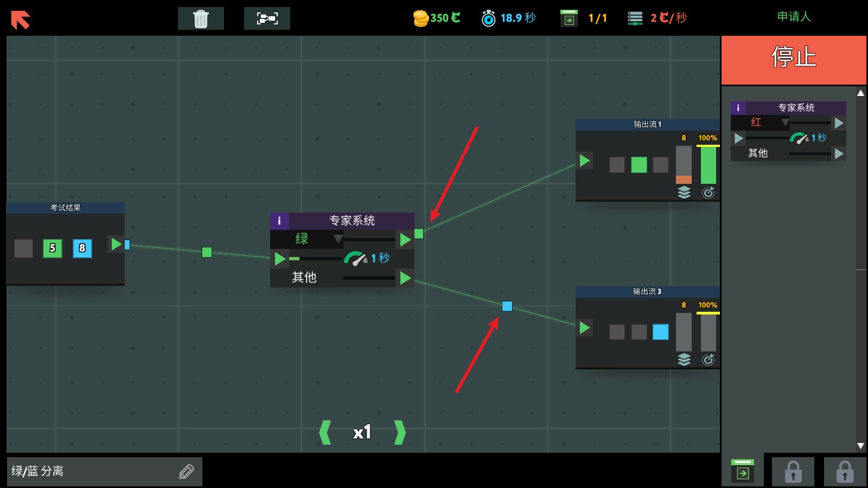Click the 18.9 秒 timer text

pyautogui.click(x=518, y=18)
